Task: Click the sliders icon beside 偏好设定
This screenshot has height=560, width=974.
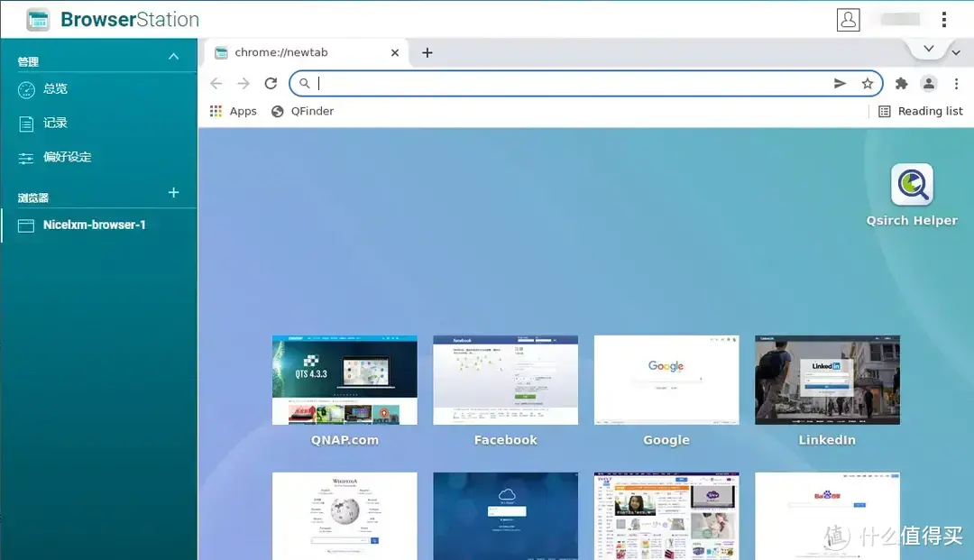Action: pyautogui.click(x=26, y=159)
